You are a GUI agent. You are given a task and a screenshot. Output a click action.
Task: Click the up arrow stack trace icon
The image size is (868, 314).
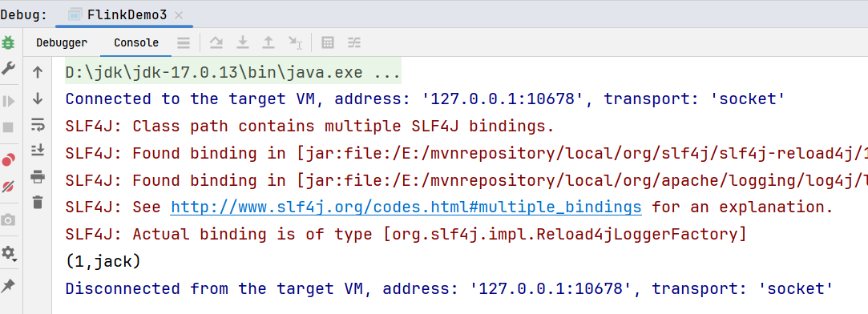(38, 72)
